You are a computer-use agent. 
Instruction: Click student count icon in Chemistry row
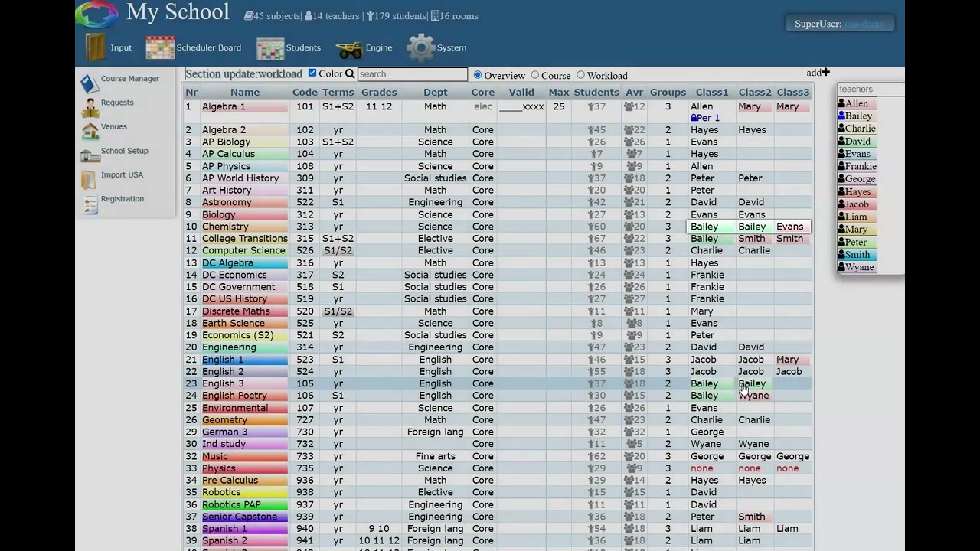[590, 227]
